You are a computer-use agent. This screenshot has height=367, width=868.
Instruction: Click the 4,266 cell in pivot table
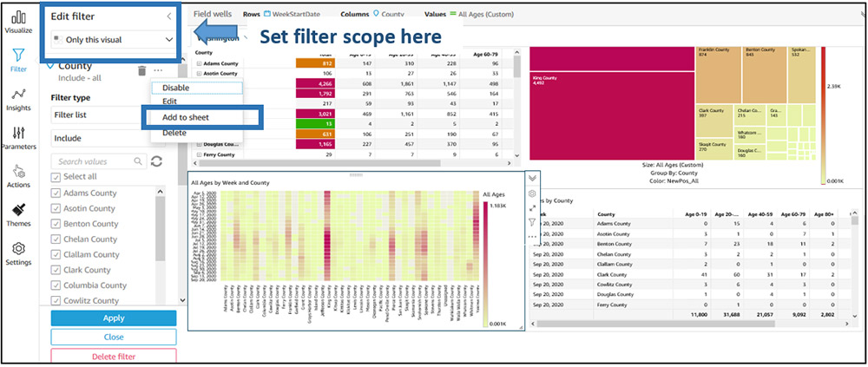point(317,83)
